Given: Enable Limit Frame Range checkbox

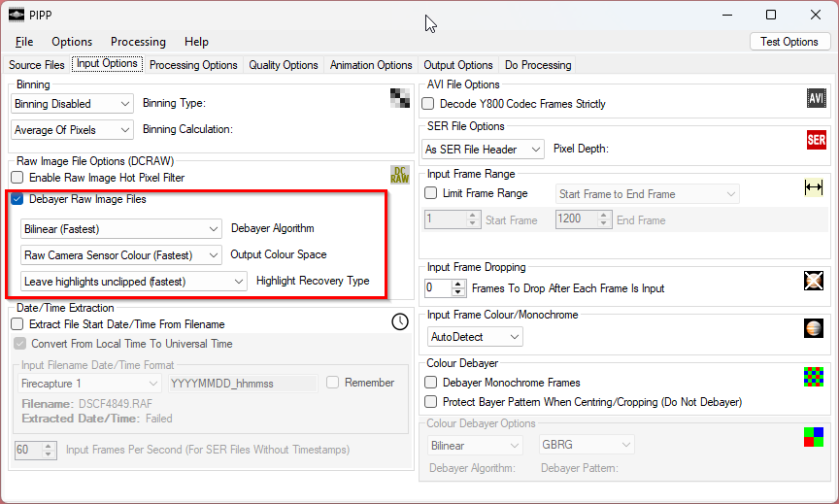Looking at the screenshot, I should pos(430,193).
